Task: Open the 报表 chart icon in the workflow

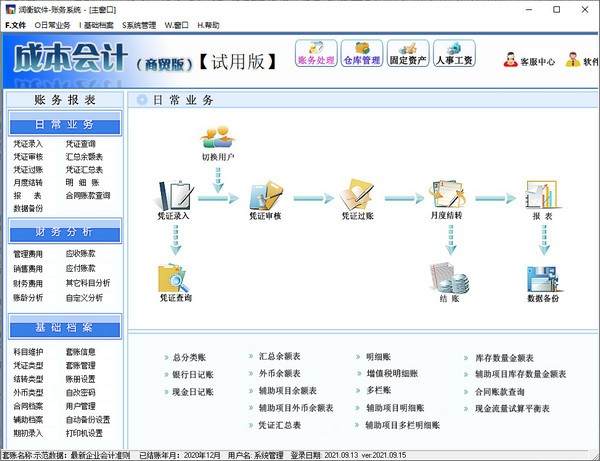Action: coord(543,194)
